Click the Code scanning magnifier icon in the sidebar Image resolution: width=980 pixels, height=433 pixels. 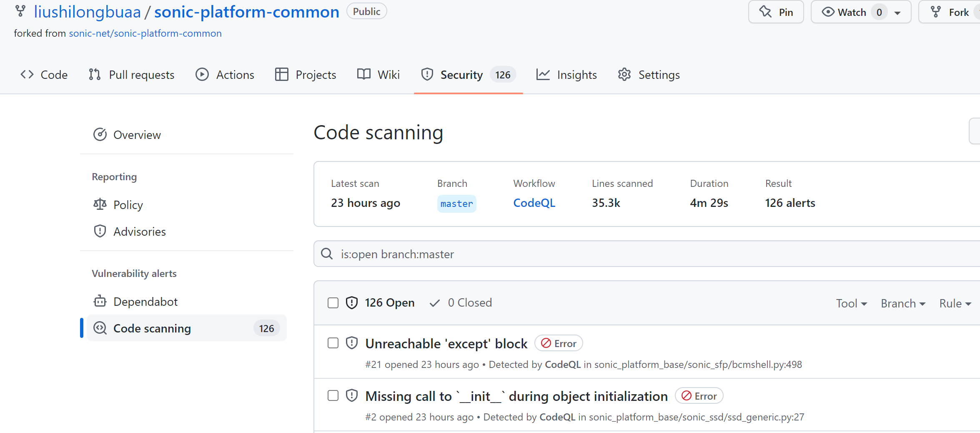pos(100,328)
